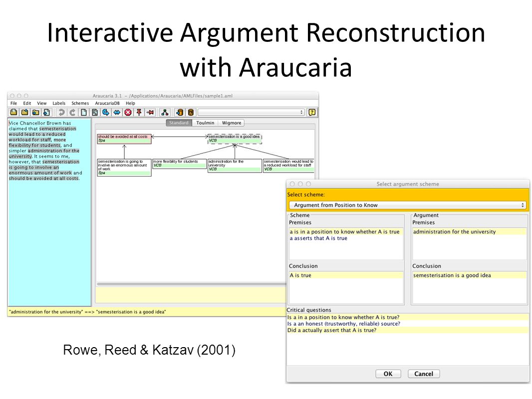This screenshot has width=532, height=399.
Task: Click the 'Vice Chancellor Brown has' text line
Action: [x=40, y=123]
